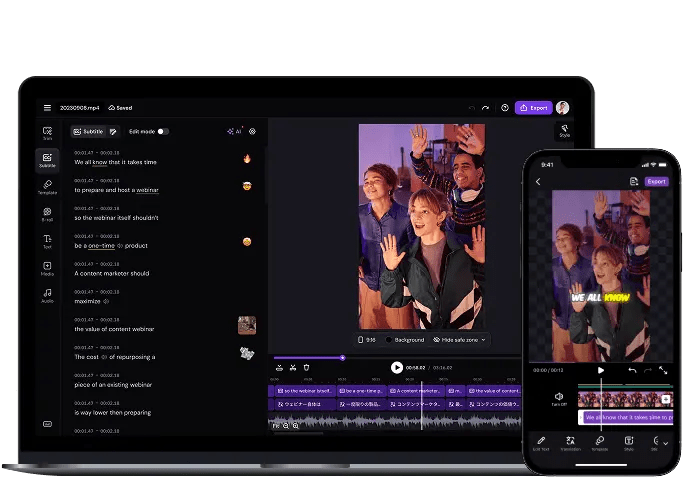Click the captions icon at sidebar bottom
The image size is (686, 504).
coord(47,424)
